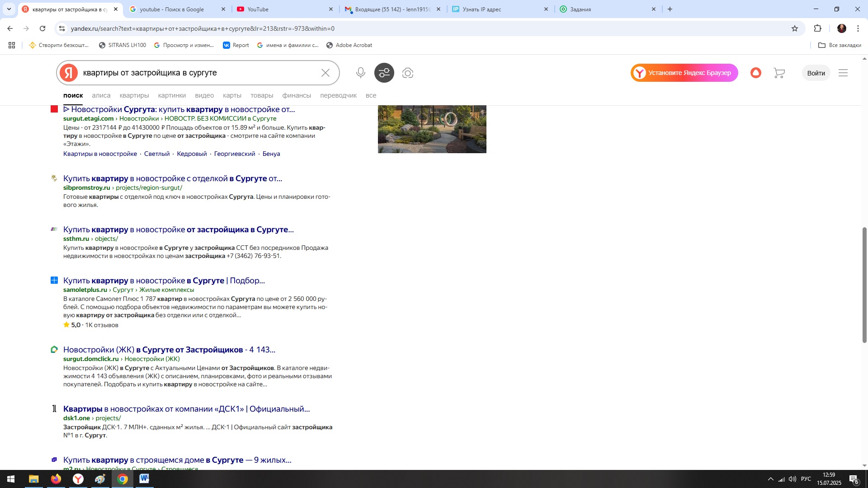Click the browser address bar URL

[x=203, y=28]
